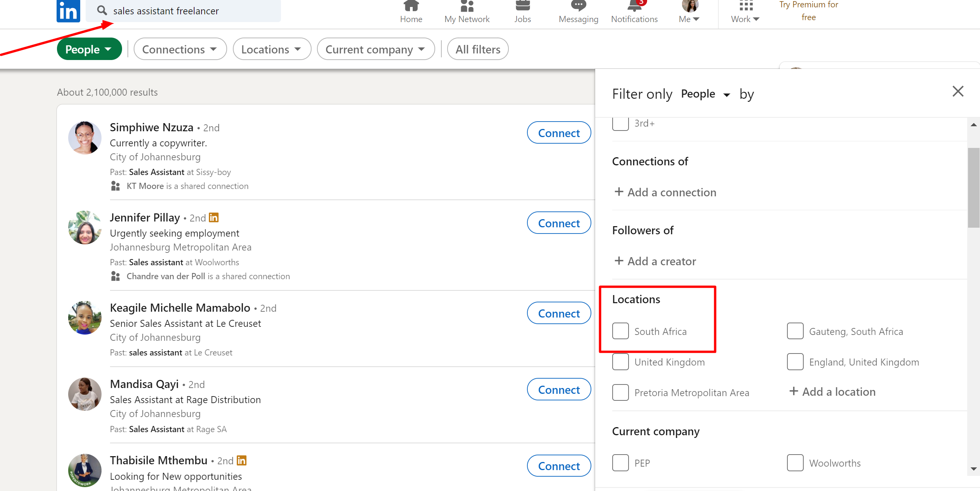Open the Messaging chat icon
Image resolution: width=980 pixels, height=491 pixels.
pos(578,6)
